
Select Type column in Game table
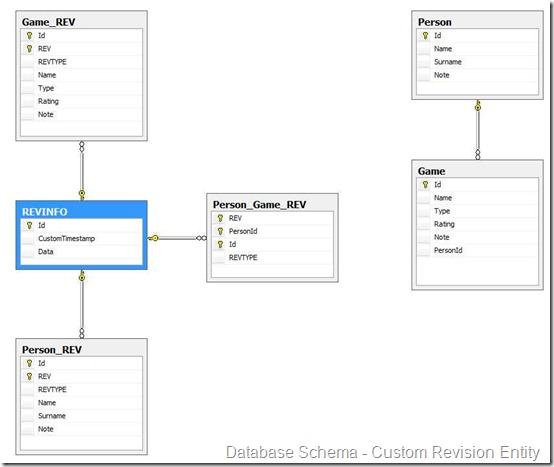coord(477,211)
